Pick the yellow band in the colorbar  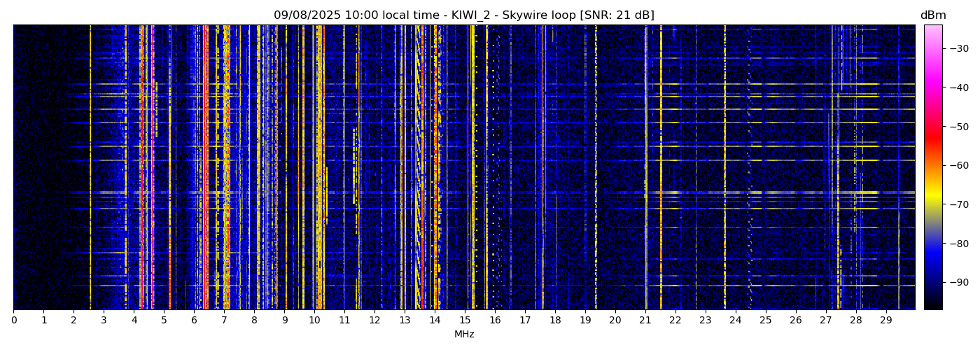(x=932, y=197)
